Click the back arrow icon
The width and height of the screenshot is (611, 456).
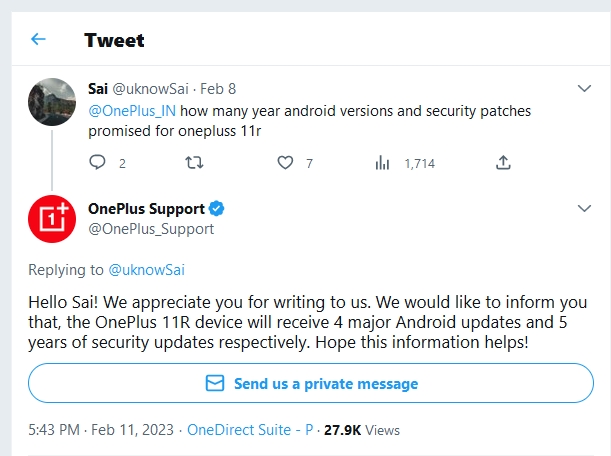(38, 40)
